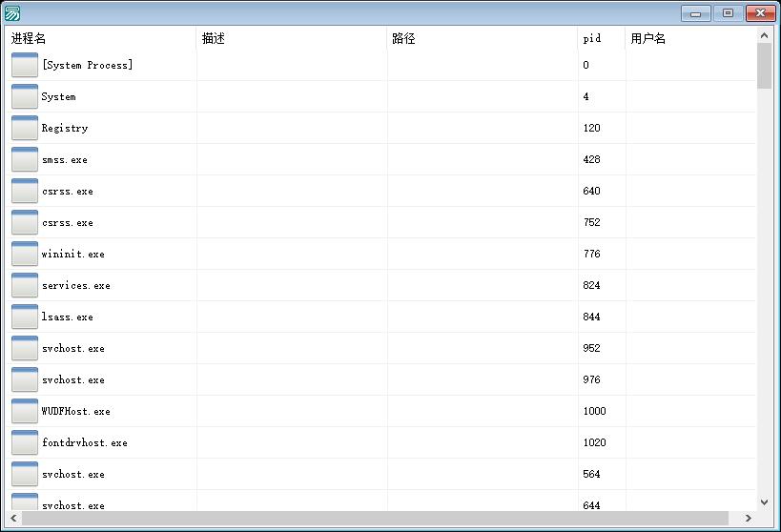Click the horizontal scrollbar right arrow
The width and height of the screenshot is (781, 532).
tap(749, 518)
